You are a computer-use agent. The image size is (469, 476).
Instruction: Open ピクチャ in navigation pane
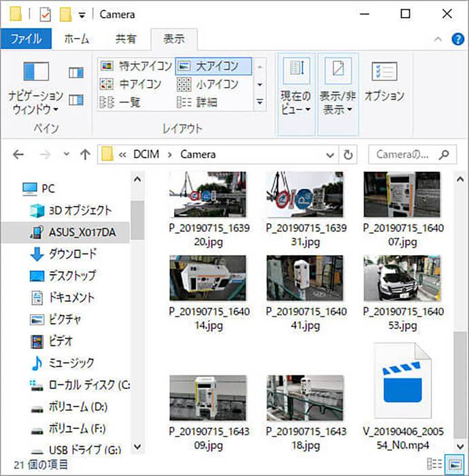56,320
